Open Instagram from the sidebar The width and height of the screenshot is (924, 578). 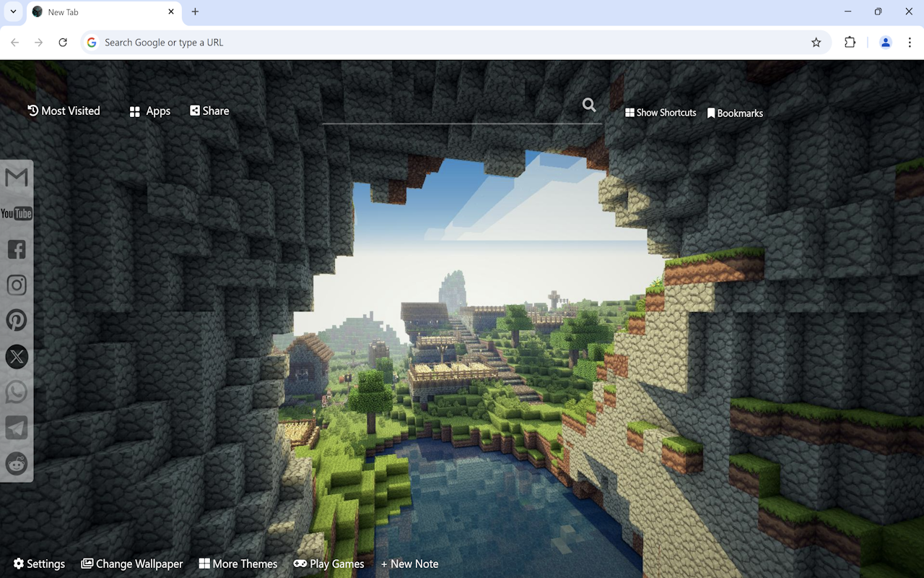click(16, 285)
